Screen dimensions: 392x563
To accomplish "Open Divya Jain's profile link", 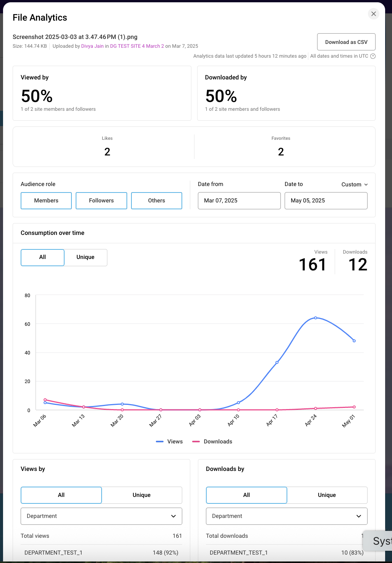I will (x=92, y=46).
